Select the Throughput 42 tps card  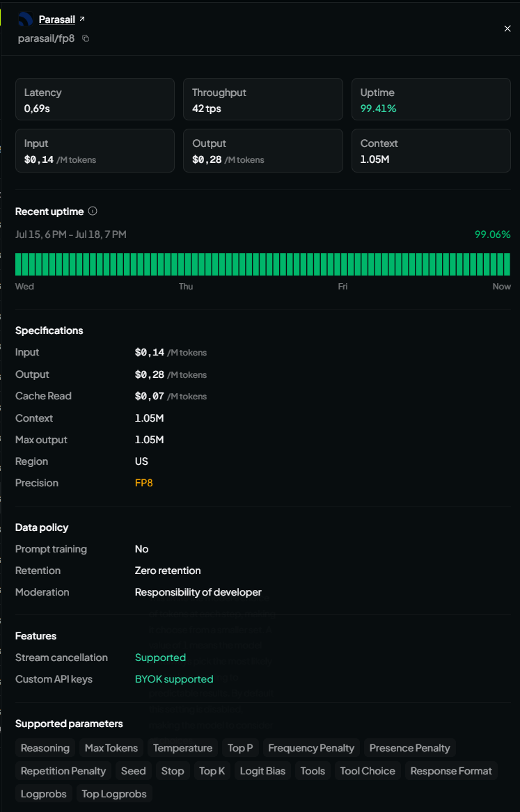(263, 99)
